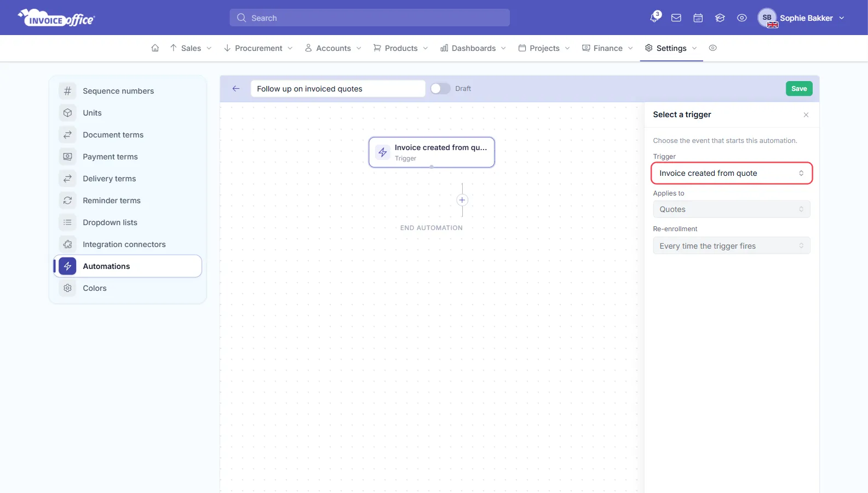
Task: Click the END AUTOMATION label
Action: (432, 228)
